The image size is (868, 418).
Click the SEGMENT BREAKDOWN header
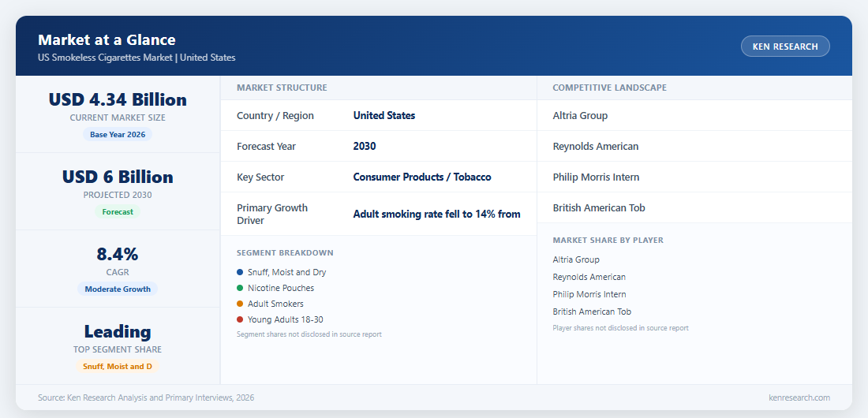(x=285, y=253)
